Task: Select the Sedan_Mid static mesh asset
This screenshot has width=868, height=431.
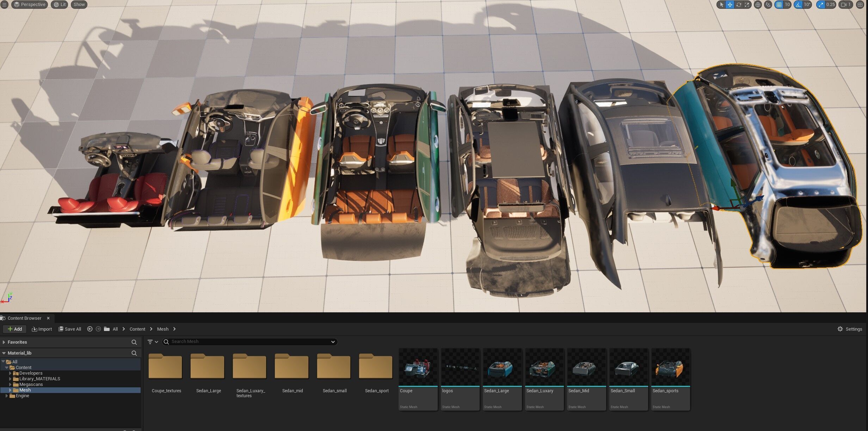Action: (586, 380)
